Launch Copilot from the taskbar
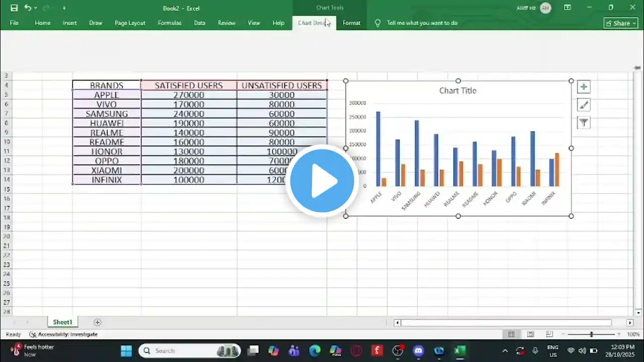Screen dimensions: 644x362 pyautogui.click(x=274, y=350)
